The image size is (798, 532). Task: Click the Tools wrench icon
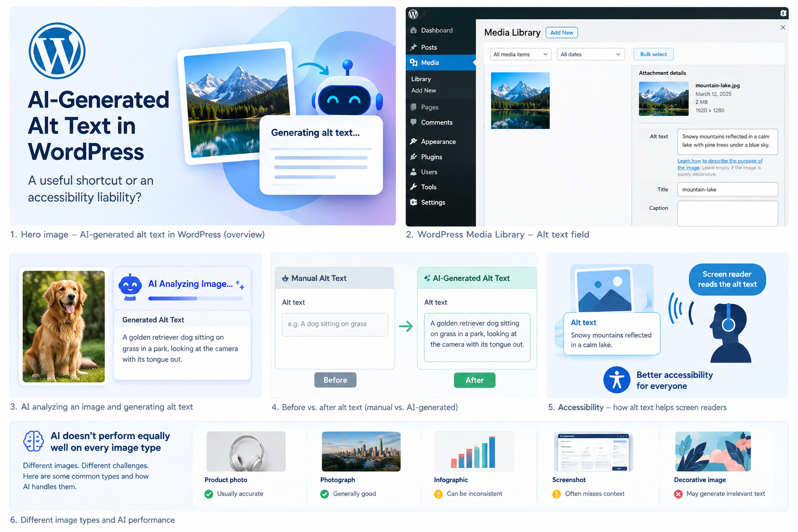[414, 187]
